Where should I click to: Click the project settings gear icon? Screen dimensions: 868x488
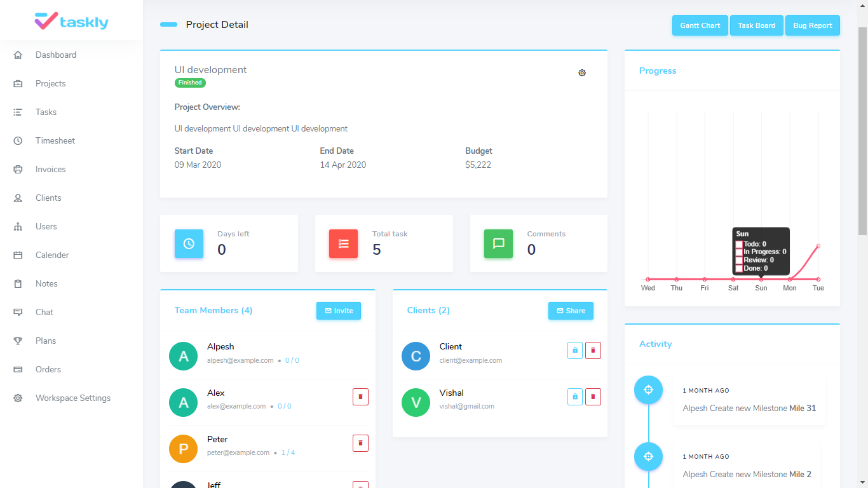pos(582,73)
